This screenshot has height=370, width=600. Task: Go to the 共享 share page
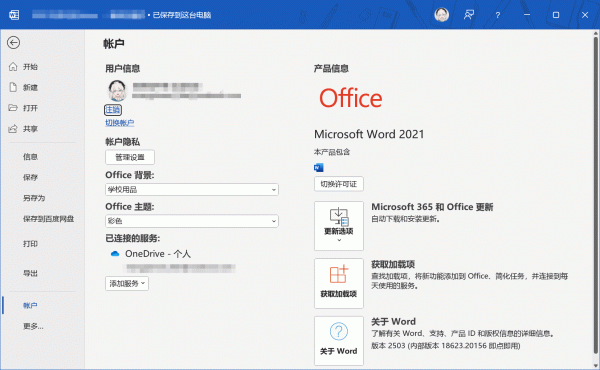click(30, 129)
